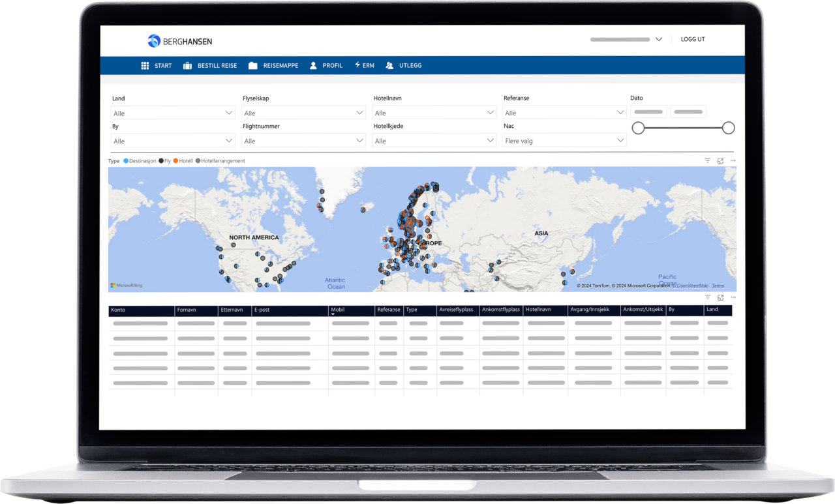The width and height of the screenshot is (835, 504).
Task: Click the folder icon beside Reisemappe
Action: [x=252, y=66]
